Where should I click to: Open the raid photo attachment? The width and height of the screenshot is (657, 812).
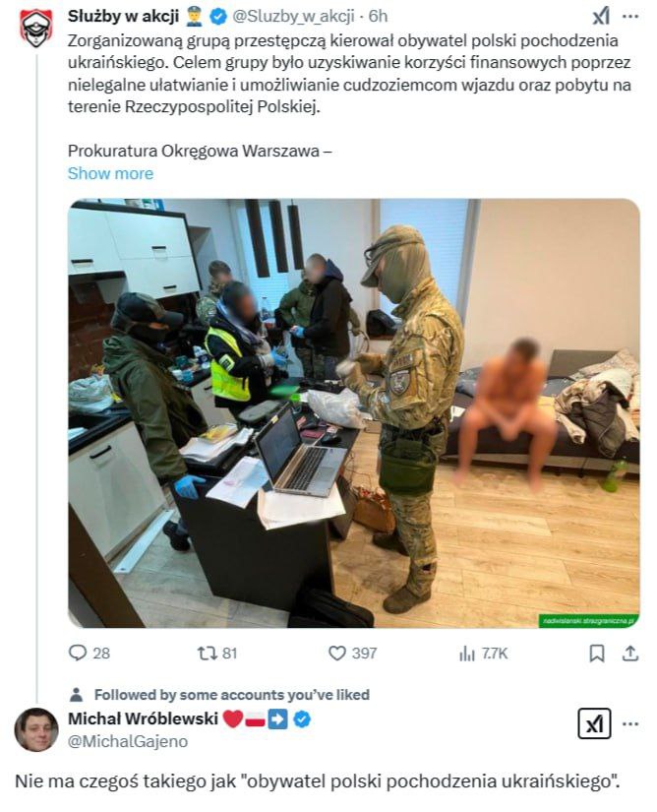tap(354, 413)
